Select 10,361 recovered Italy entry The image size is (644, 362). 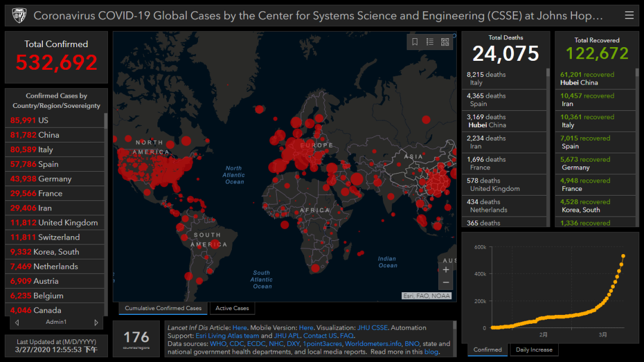point(596,121)
